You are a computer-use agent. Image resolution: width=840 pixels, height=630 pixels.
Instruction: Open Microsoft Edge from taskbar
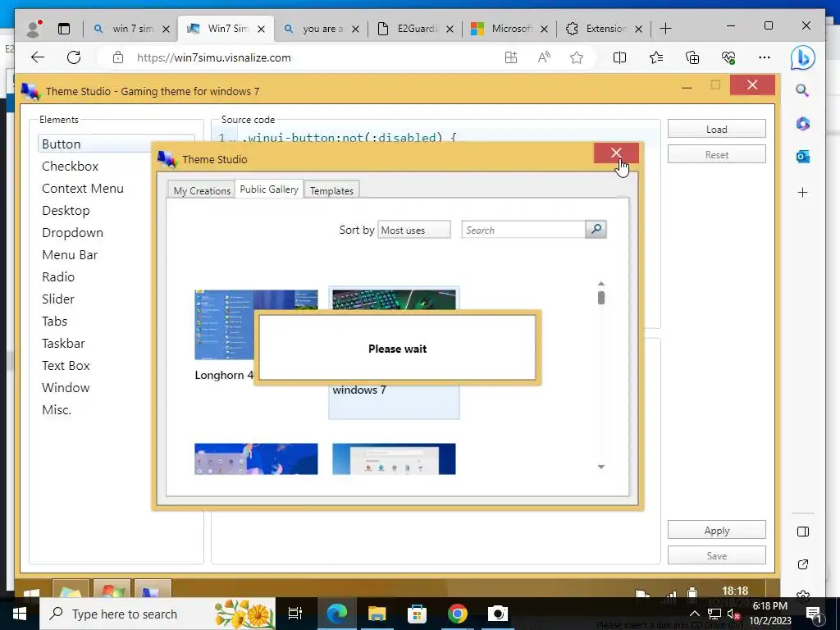point(337,614)
